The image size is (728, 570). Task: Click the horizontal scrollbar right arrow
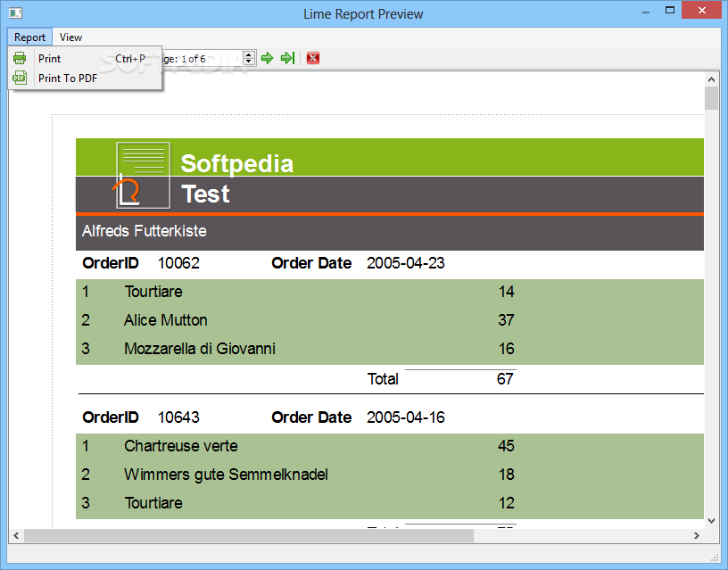(x=697, y=535)
